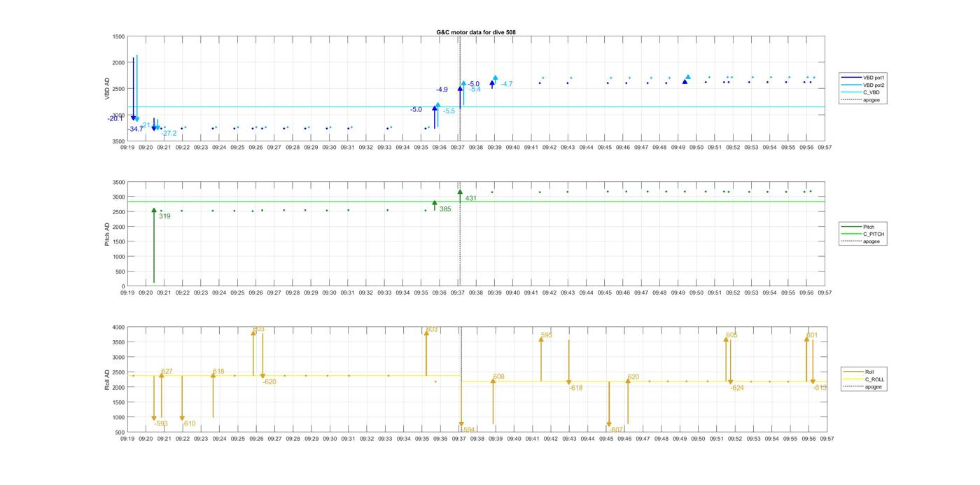Click the "-618" roll data label
Viewport: 980px width, 485px height.
pos(575,388)
